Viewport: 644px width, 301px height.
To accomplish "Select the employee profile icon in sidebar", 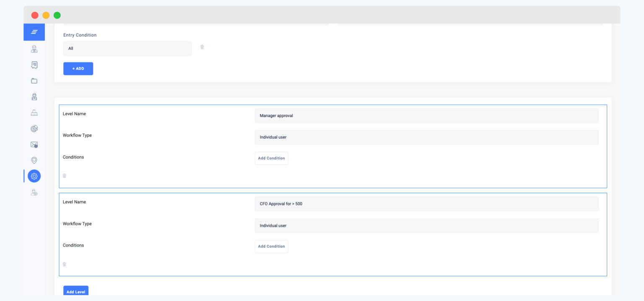I will (x=34, y=49).
